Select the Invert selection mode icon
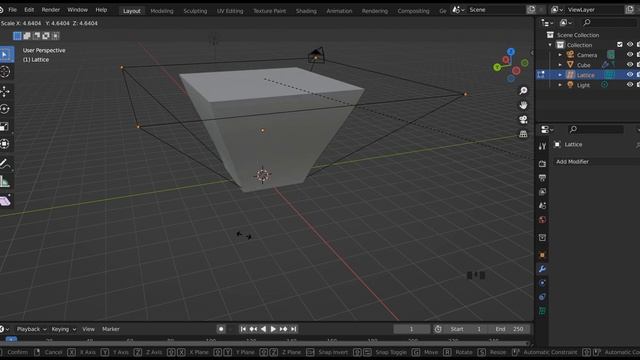Screen dimensions: 640x360 [x=46, y=36]
